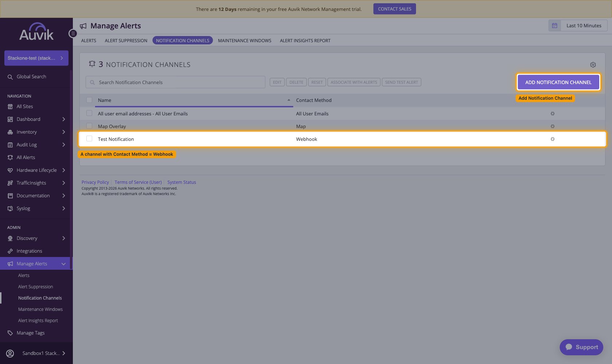
Task: Expand the Documentation submenu chevron
Action: 64,196
